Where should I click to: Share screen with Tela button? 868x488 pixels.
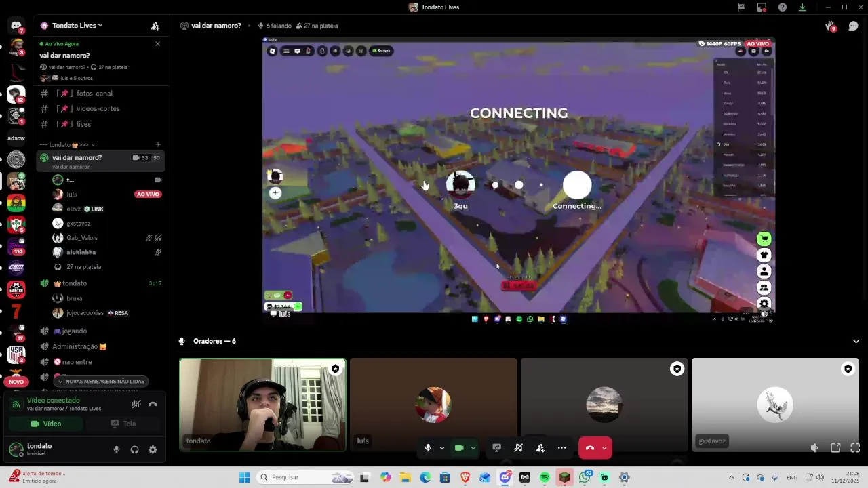click(123, 424)
